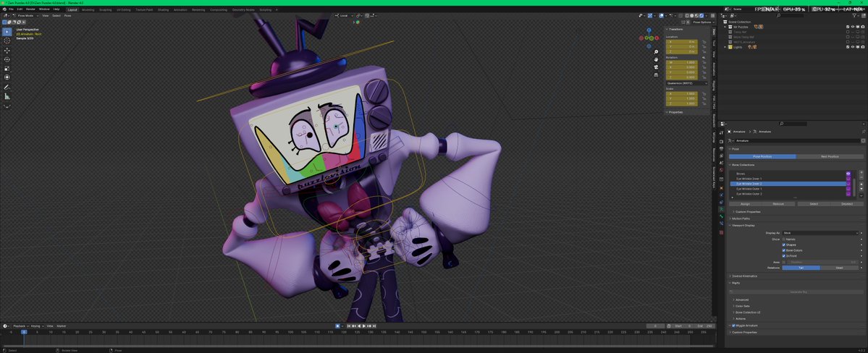Viewport: 868px width, 353px height.
Task: Set Relations to Head
Action: (x=839, y=268)
